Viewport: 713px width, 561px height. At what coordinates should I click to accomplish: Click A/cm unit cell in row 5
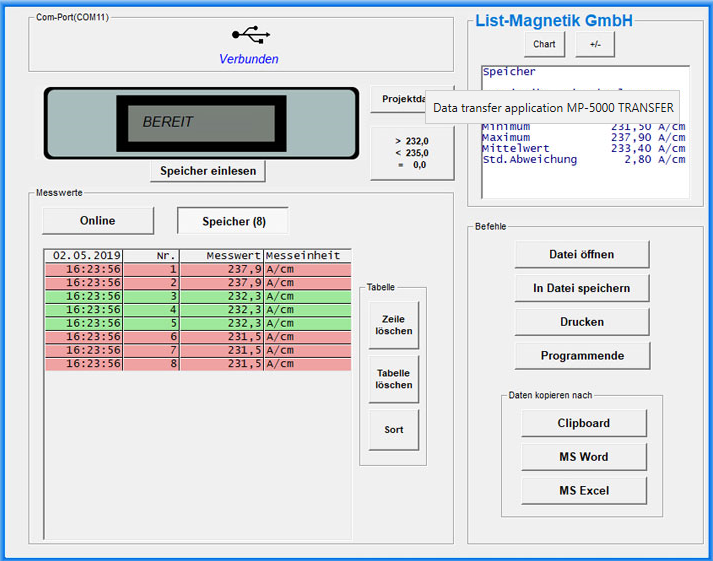pyautogui.click(x=307, y=323)
